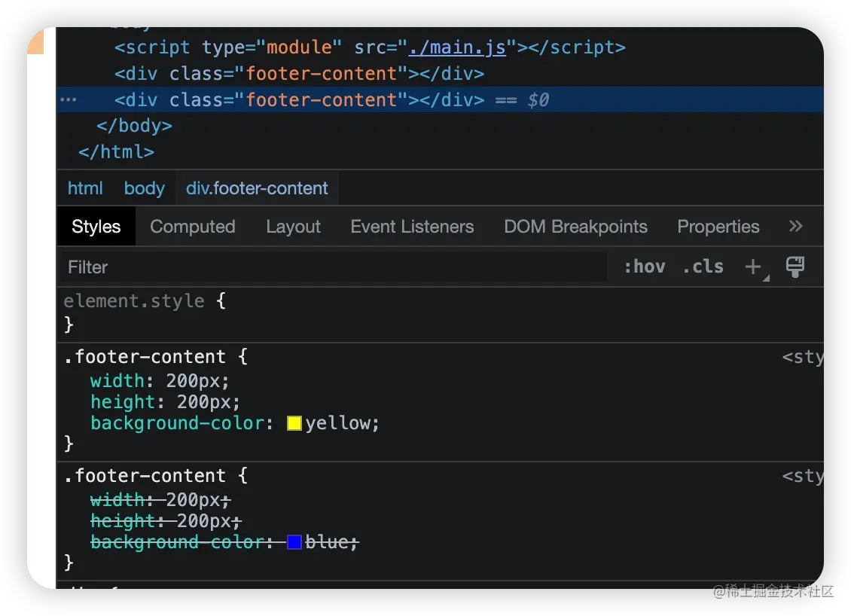Open the Event Listeners tab
Screen dimensions: 851x616
[x=412, y=227]
